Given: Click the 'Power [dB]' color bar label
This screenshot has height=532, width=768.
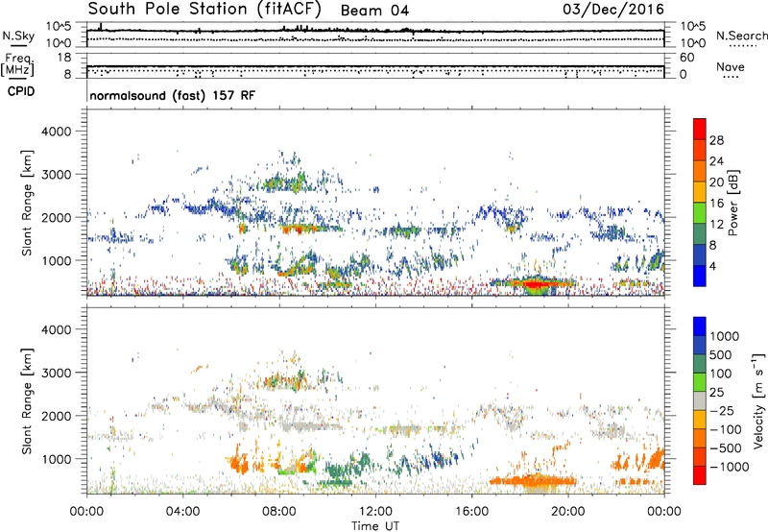Looking at the screenshot, I should coord(732,203).
